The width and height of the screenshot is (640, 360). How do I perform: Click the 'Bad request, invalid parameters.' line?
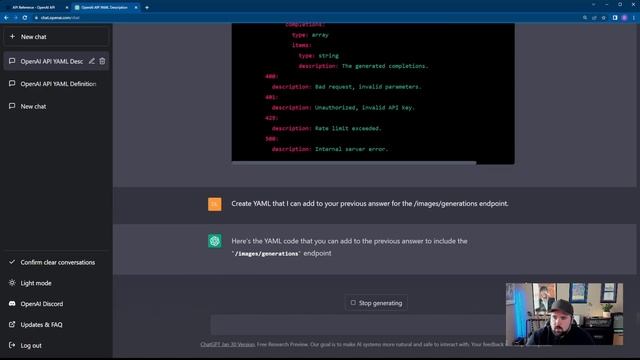click(x=347, y=87)
